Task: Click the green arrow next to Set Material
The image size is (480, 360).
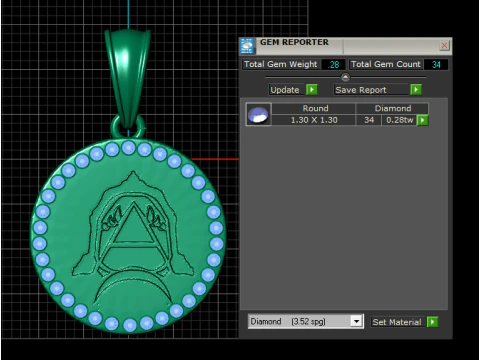Action: (432, 322)
